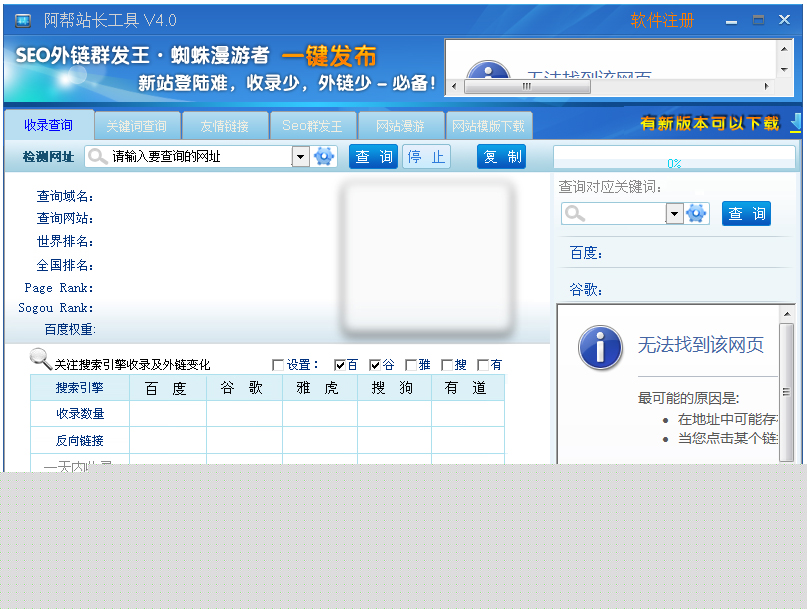Click the blue info icon on error page
The height and width of the screenshot is (609, 807).
point(600,347)
